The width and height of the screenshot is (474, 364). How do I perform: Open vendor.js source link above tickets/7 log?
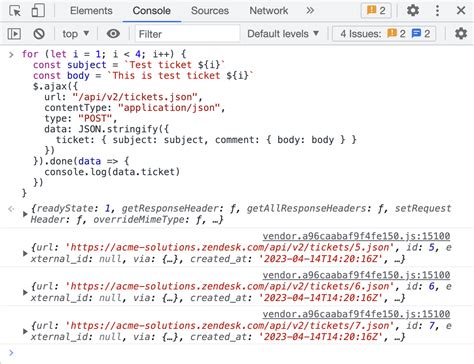coord(356,314)
